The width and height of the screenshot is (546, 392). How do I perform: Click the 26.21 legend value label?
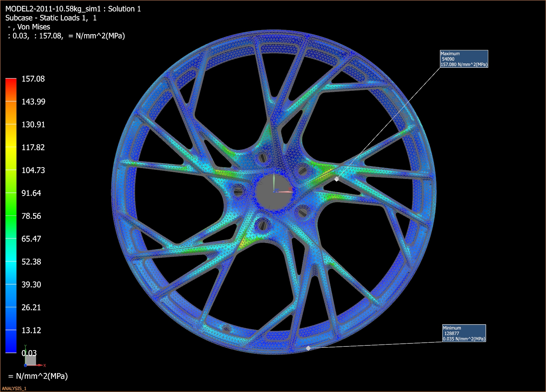pyautogui.click(x=31, y=308)
